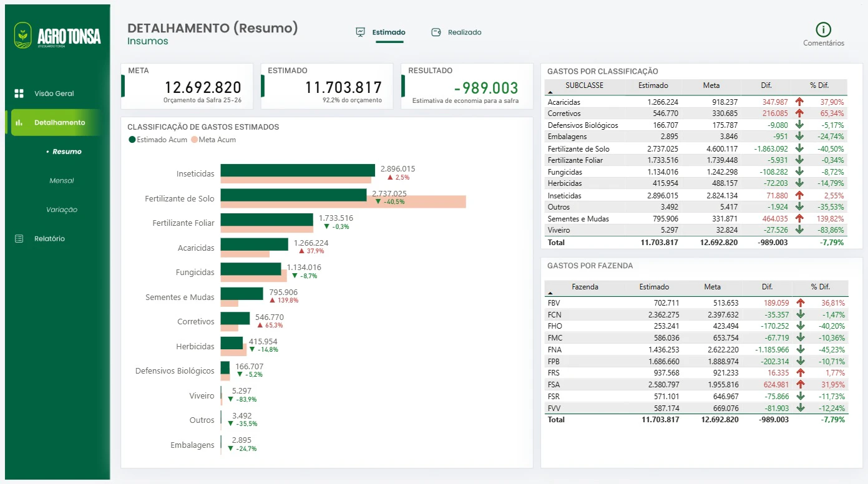Open the Mensal submenu page
The width and height of the screenshot is (868, 484).
[x=62, y=181]
